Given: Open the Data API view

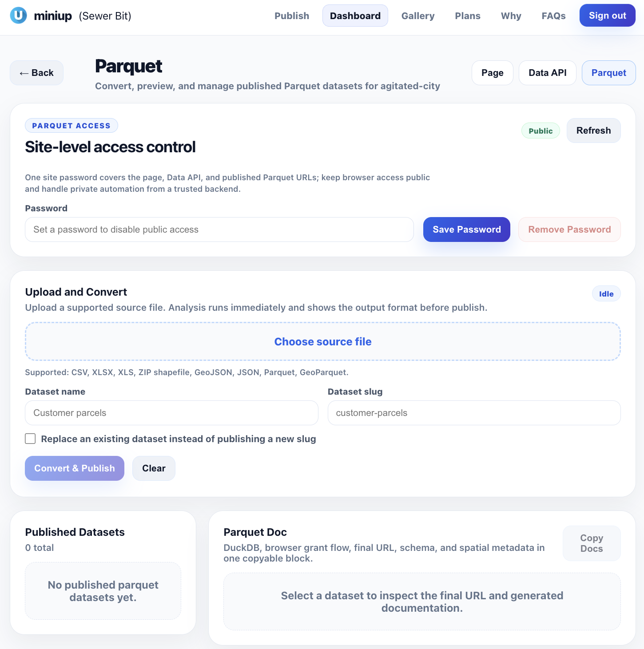Looking at the screenshot, I should click(547, 72).
